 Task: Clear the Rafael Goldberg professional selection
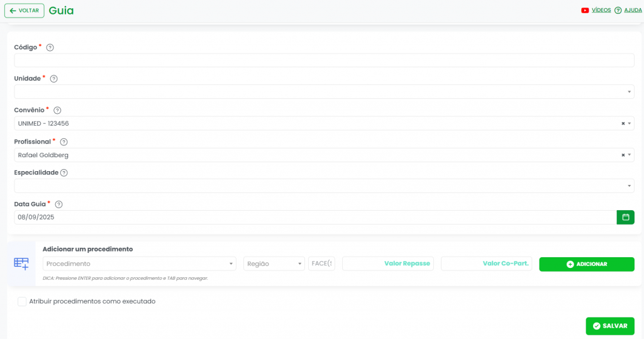[623, 155]
